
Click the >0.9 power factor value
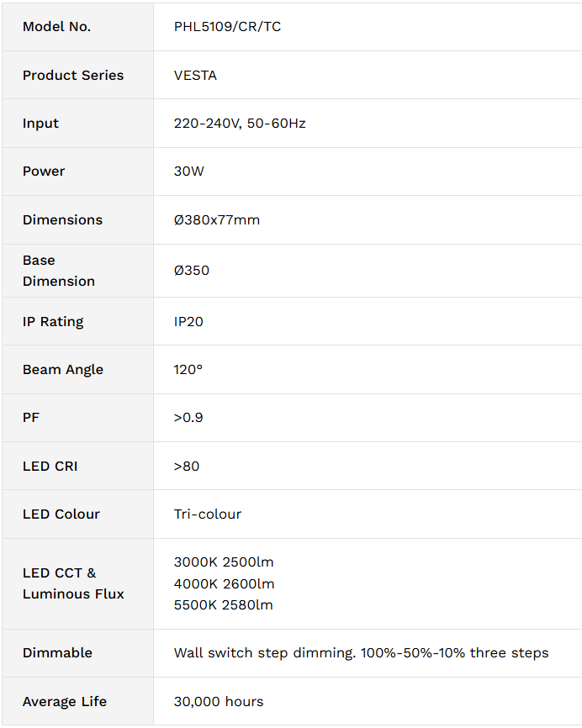(x=188, y=418)
